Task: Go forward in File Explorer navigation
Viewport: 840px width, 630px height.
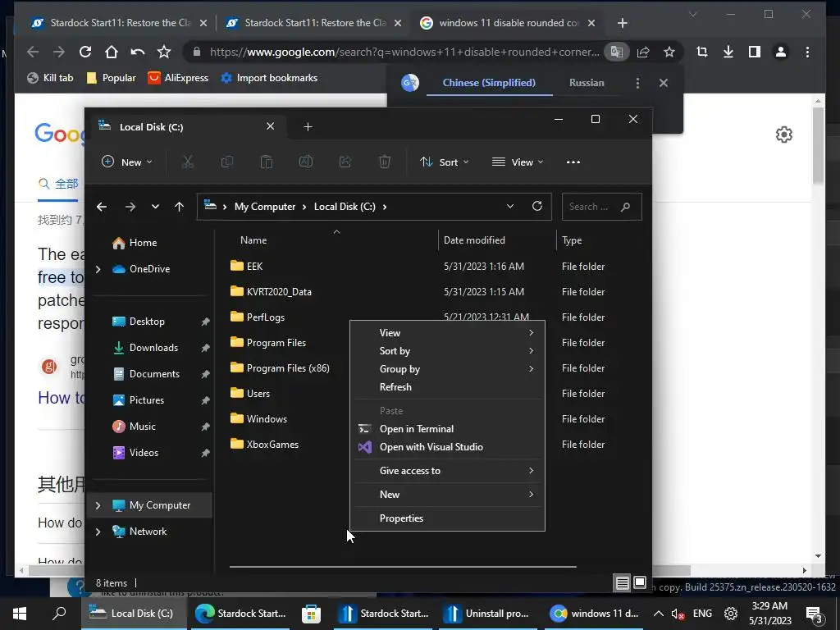Action: pyautogui.click(x=130, y=207)
